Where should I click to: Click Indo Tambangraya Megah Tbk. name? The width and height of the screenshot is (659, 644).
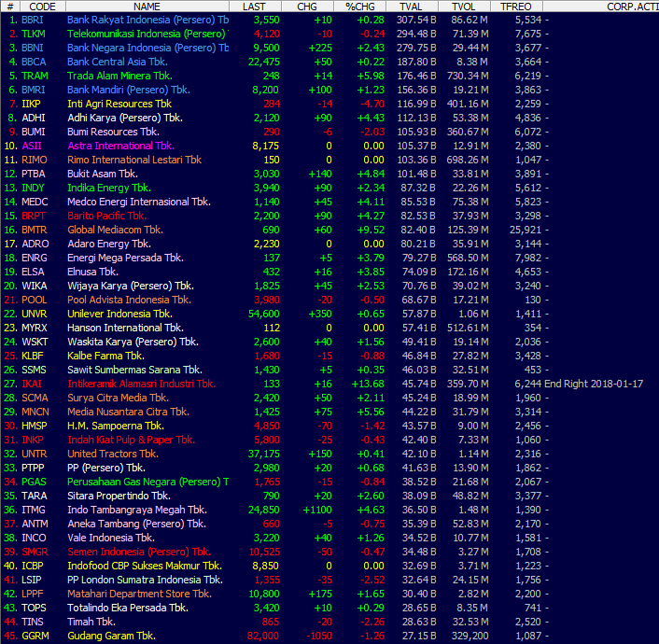point(137,510)
